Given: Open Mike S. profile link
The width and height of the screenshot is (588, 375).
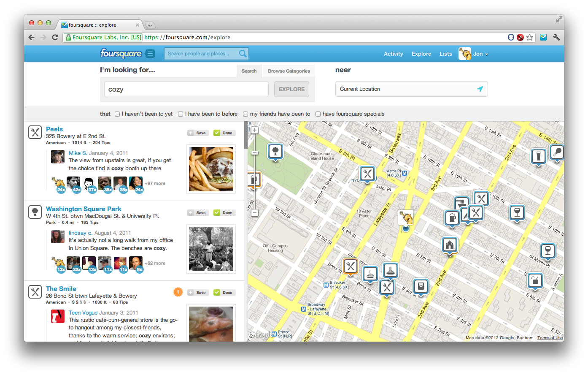Looking at the screenshot, I should pyautogui.click(x=78, y=153).
